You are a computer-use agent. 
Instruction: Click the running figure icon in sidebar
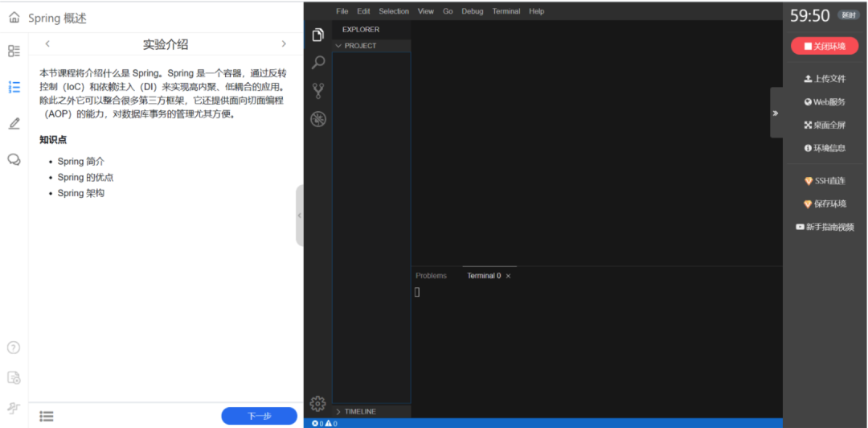point(14,409)
